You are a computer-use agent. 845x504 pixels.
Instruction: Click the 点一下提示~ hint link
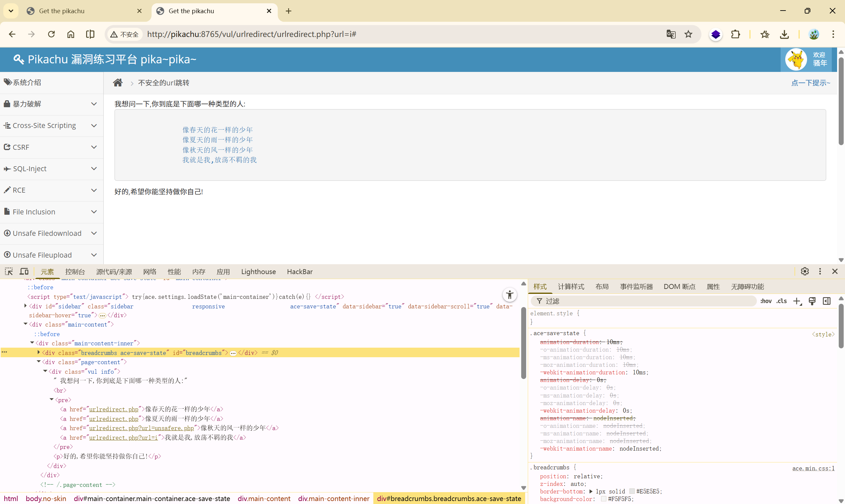(810, 83)
